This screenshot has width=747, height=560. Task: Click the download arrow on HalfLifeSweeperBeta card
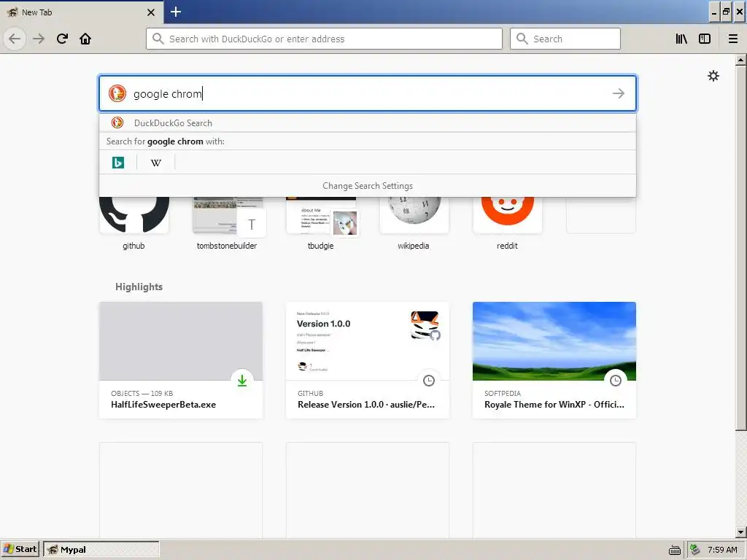242,381
